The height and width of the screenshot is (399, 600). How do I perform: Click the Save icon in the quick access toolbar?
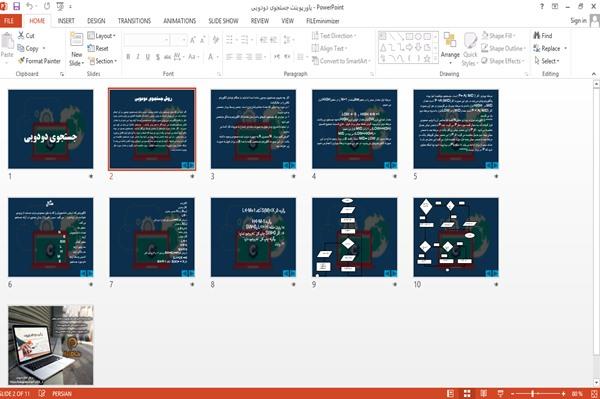[x=16, y=6]
